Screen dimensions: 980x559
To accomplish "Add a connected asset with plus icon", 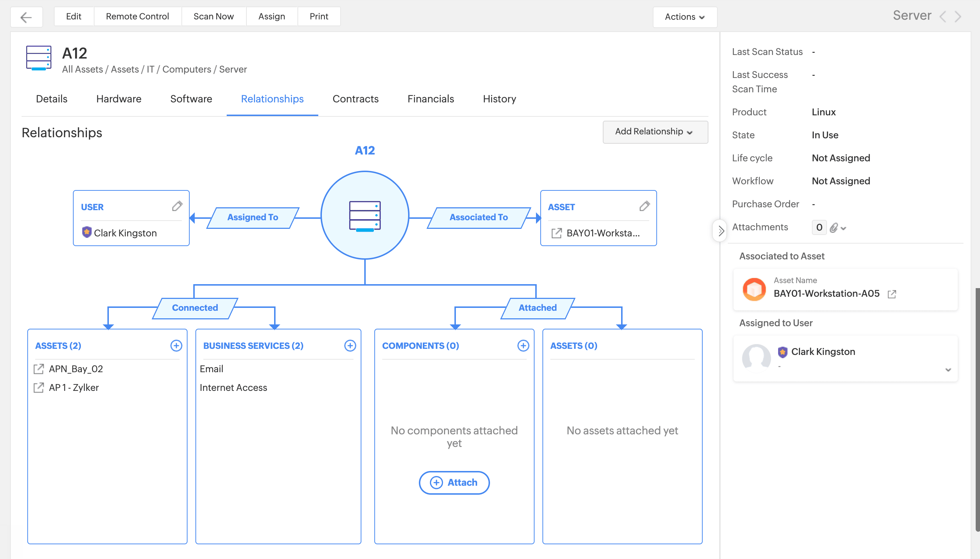I will [x=176, y=346].
